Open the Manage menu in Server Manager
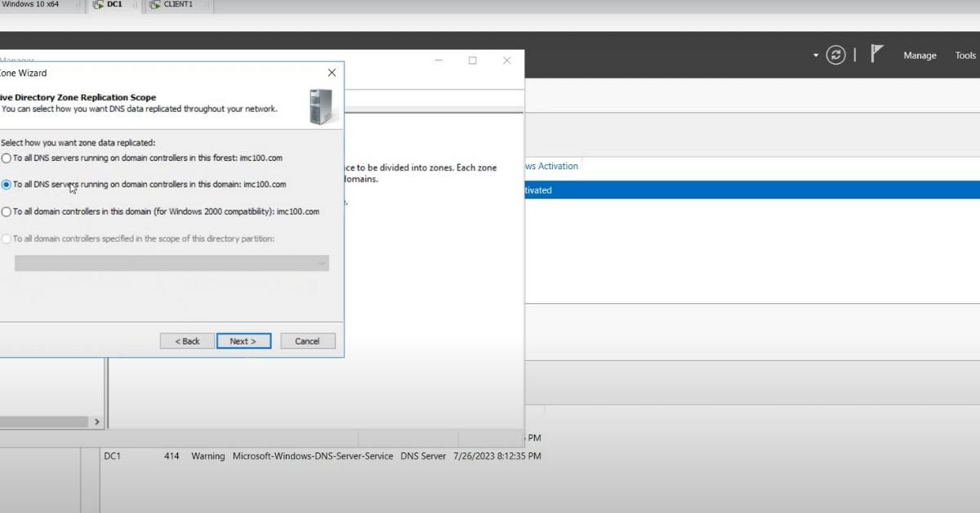The image size is (980, 513). [x=920, y=56]
